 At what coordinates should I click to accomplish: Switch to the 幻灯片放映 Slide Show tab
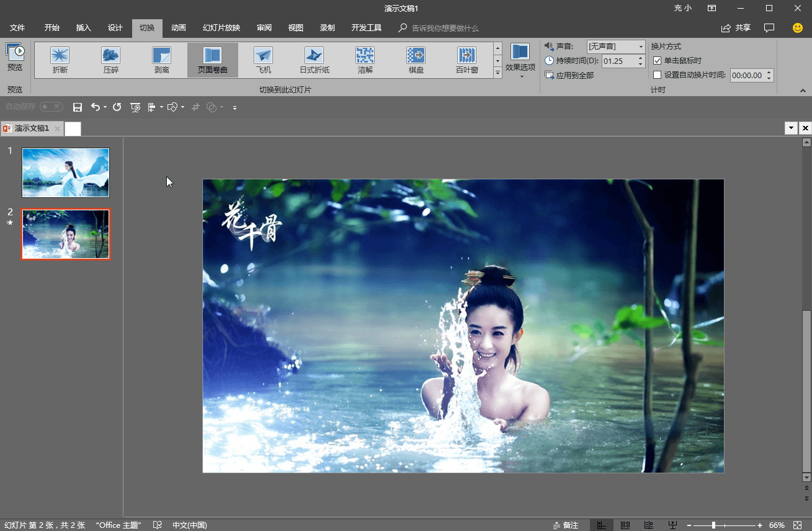coord(221,28)
